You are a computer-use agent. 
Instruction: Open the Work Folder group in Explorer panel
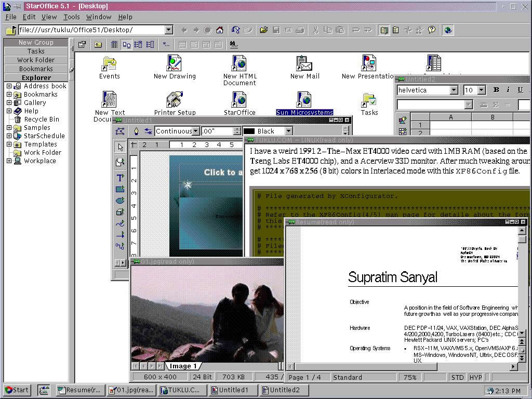[36, 60]
